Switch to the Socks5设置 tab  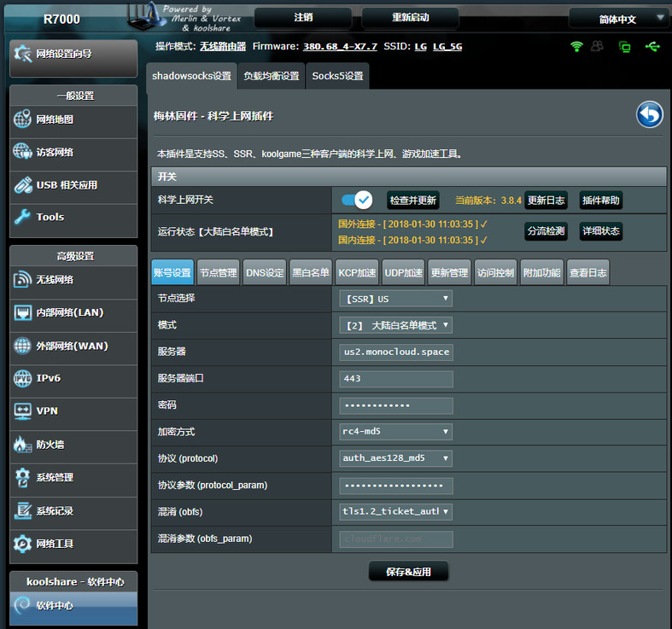[337, 76]
